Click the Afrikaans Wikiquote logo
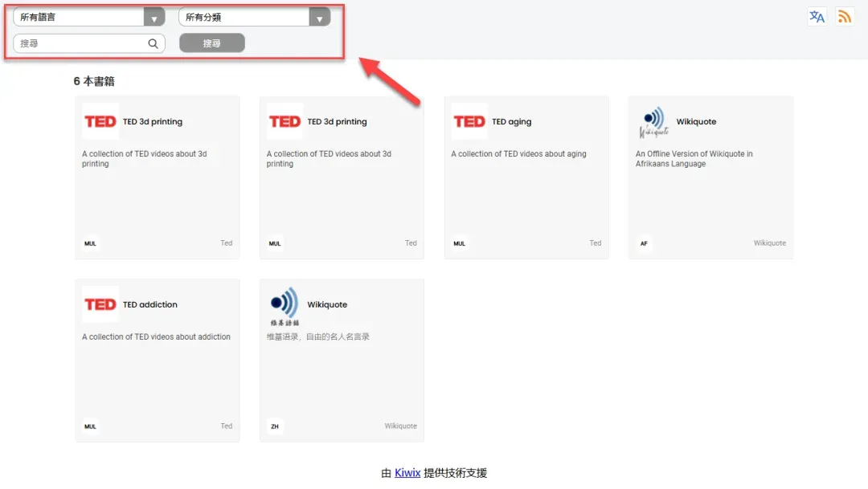The height and width of the screenshot is (489, 868). (653, 122)
